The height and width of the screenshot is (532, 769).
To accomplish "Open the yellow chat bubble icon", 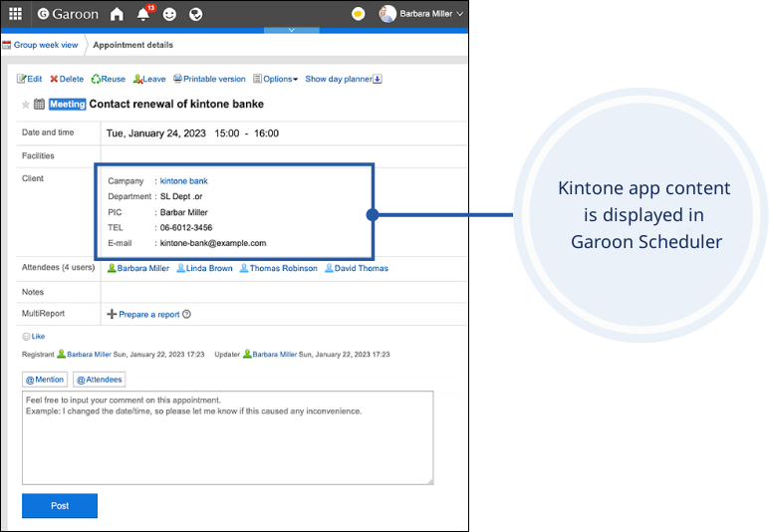I will (x=358, y=14).
